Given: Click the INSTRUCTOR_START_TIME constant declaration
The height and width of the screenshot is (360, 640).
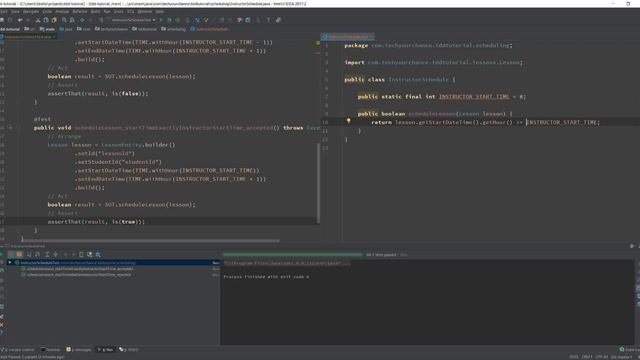Looking at the screenshot, I should [x=474, y=97].
